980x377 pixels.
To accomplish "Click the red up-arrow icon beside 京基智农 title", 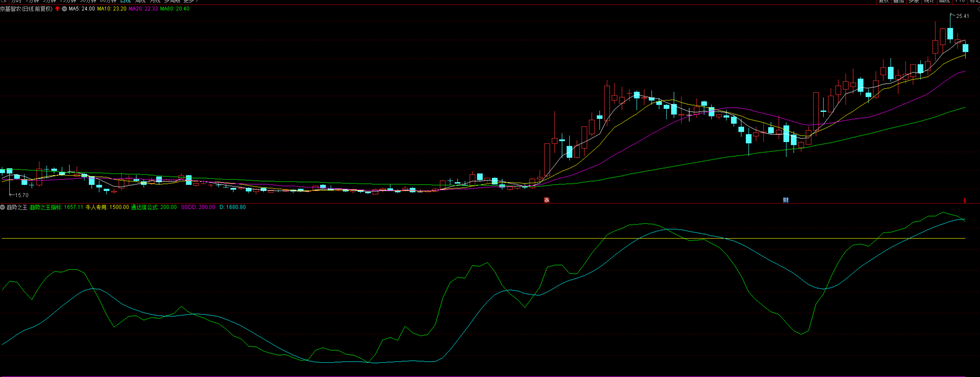I will click(x=57, y=9).
